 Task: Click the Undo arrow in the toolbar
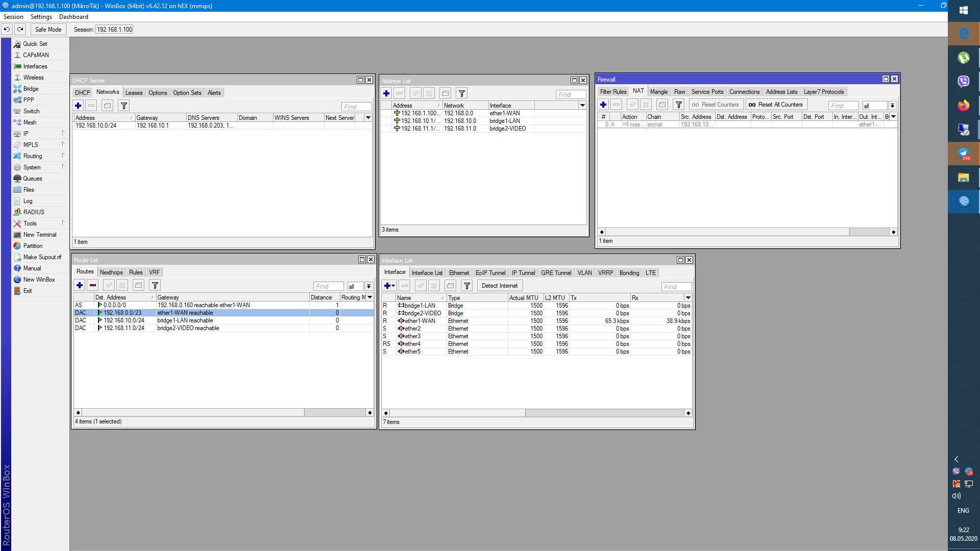(x=7, y=30)
